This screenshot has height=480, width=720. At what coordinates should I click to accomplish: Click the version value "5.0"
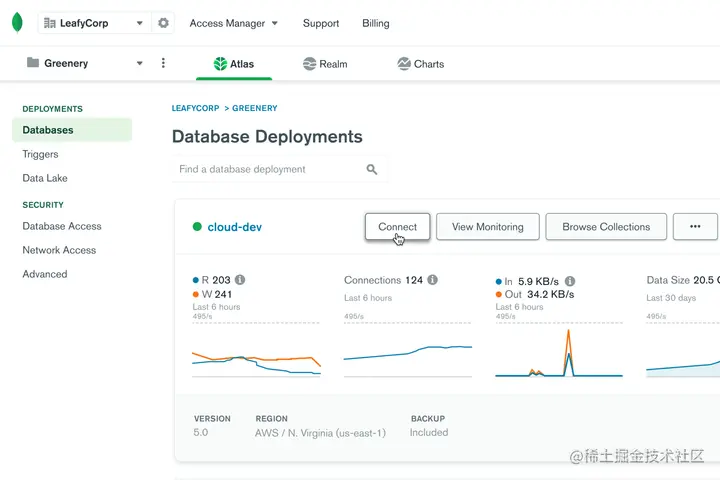point(201,433)
